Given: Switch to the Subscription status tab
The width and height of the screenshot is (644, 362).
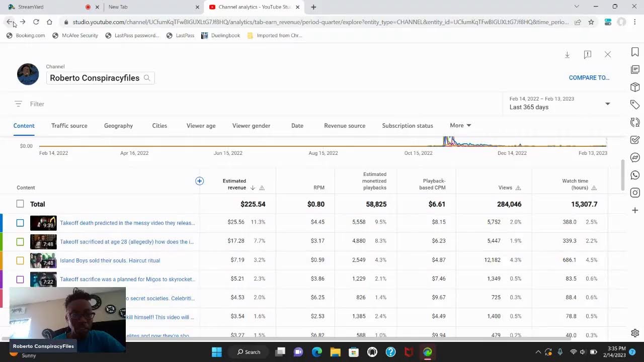Looking at the screenshot, I should pos(408,126).
